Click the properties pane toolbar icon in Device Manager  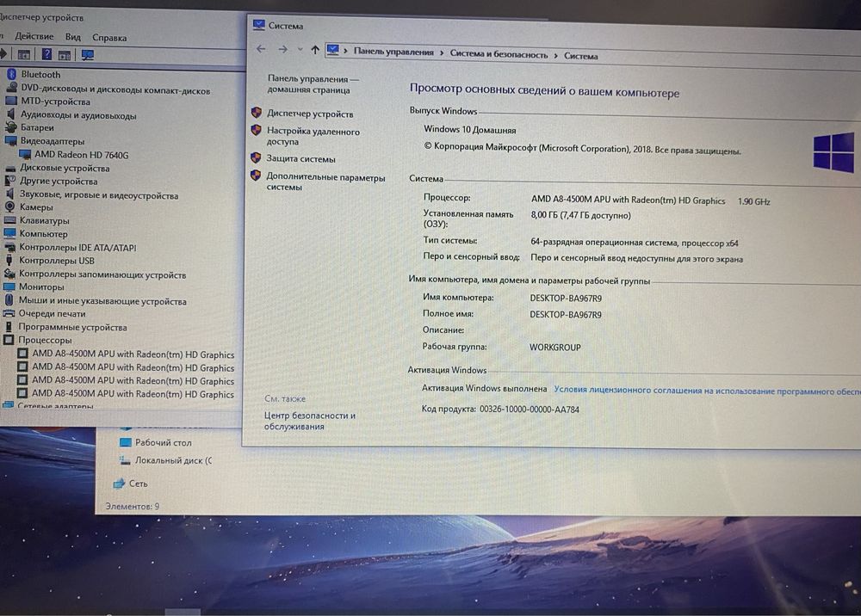(x=23, y=54)
